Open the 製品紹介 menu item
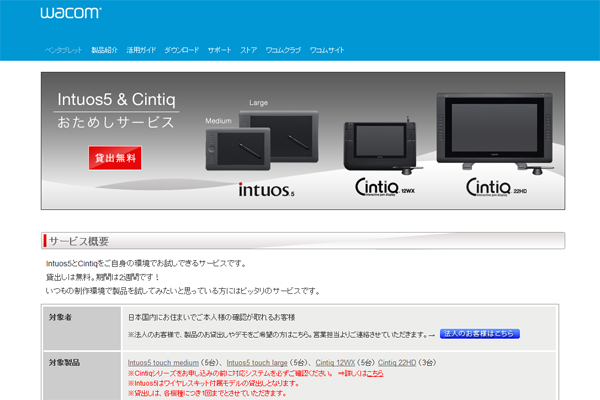Viewport: 600px width, 400px height. [x=104, y=50]
